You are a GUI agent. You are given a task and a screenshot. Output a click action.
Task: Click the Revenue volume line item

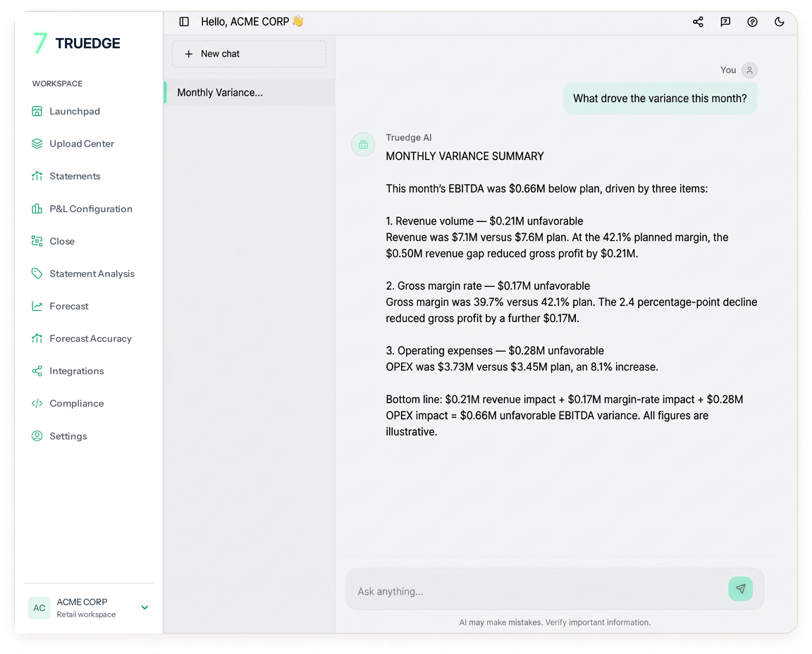coord(484,221)
